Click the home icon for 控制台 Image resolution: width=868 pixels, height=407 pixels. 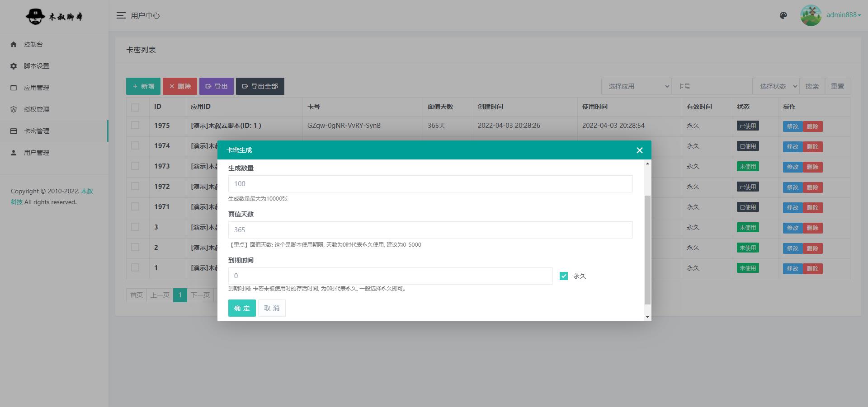coord(14,44)
